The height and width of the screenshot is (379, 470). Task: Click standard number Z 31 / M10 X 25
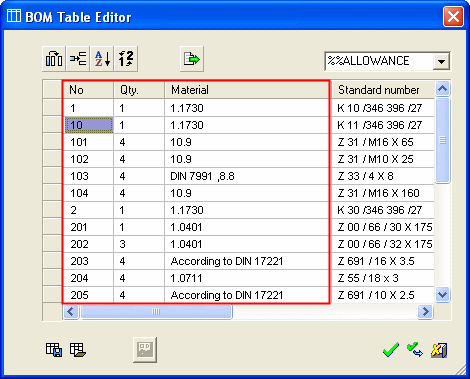383,159
